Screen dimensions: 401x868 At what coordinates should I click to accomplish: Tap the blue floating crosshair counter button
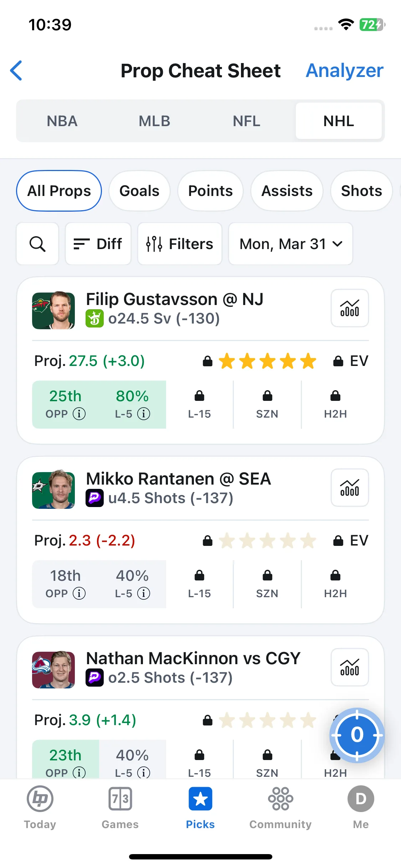pos(357,735)
